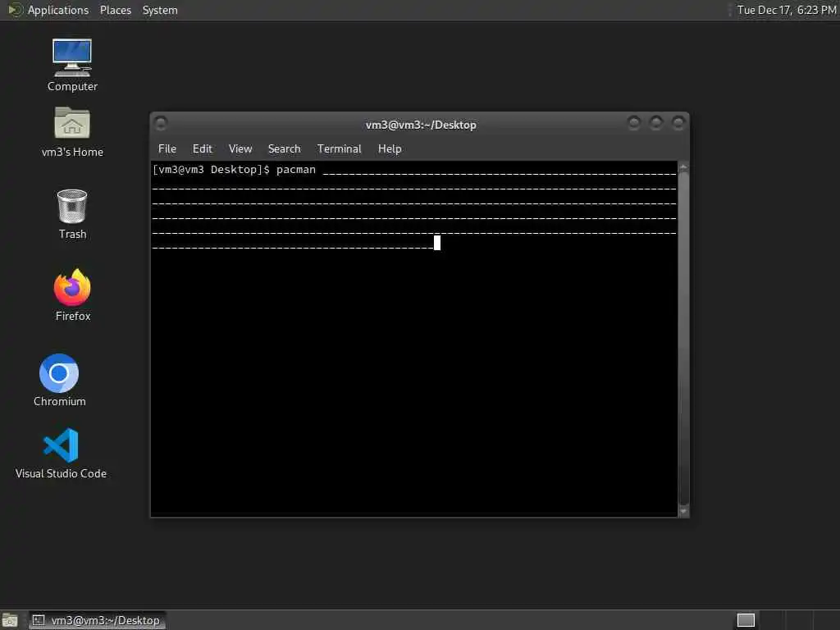840x630 pixels.
Task: Click the workspace switcher in bottom panel
Action: point(746,620)
